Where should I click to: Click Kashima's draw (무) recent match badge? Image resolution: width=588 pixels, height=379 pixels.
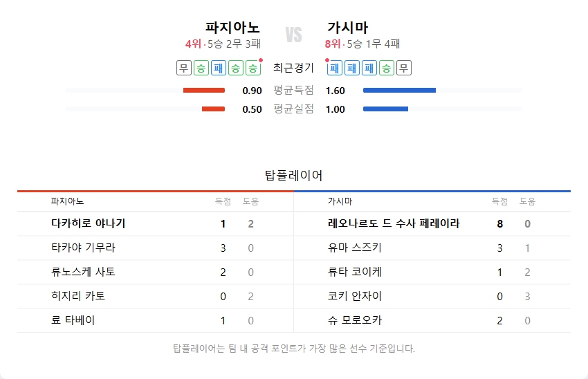(x=404, y=68)
